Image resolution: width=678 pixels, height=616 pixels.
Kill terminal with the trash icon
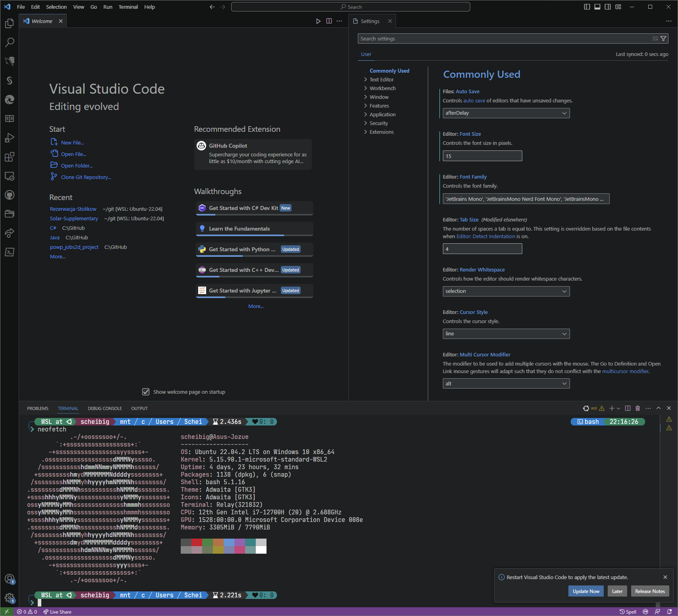[638, 408]
